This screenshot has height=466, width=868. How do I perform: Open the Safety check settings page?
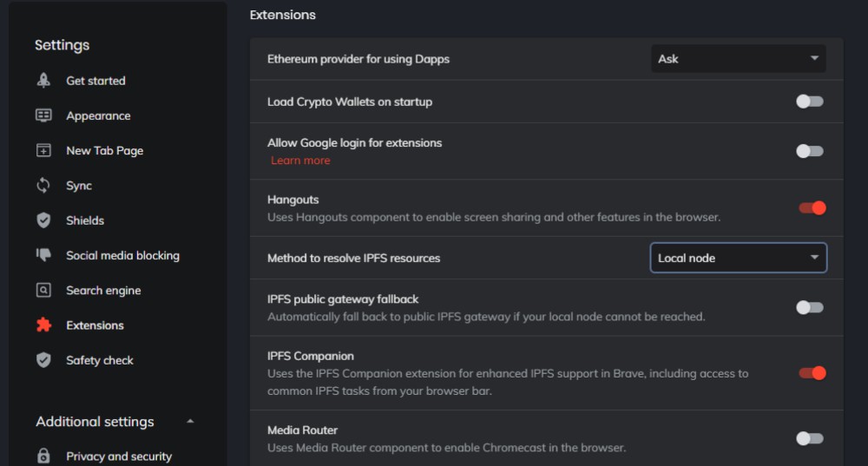click(100, 360)
